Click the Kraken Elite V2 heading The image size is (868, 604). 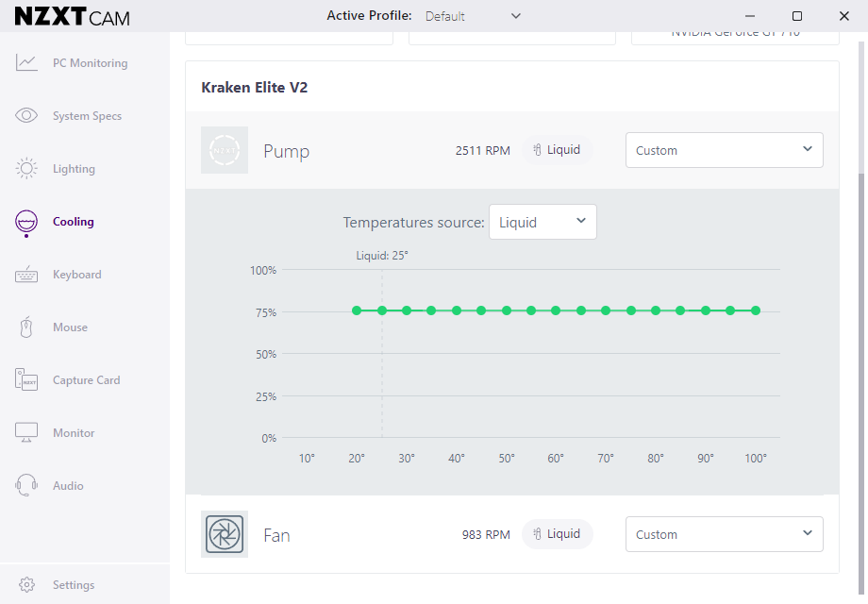[x=254, y=88]
